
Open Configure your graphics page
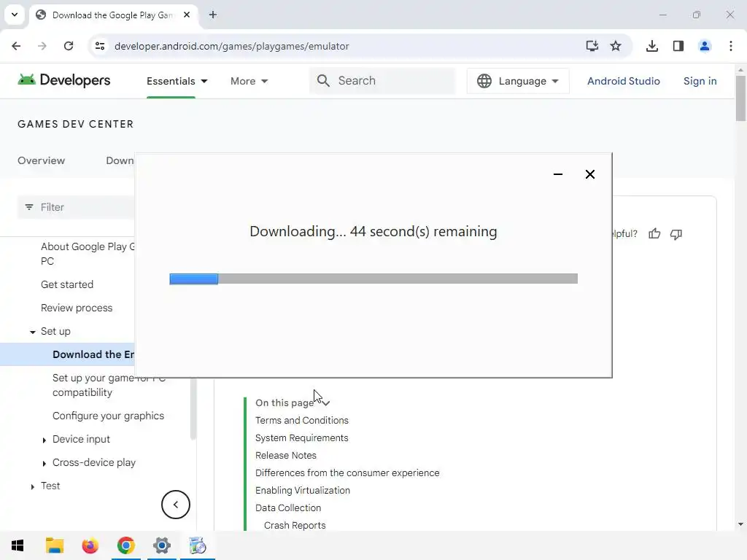point(108,416)
